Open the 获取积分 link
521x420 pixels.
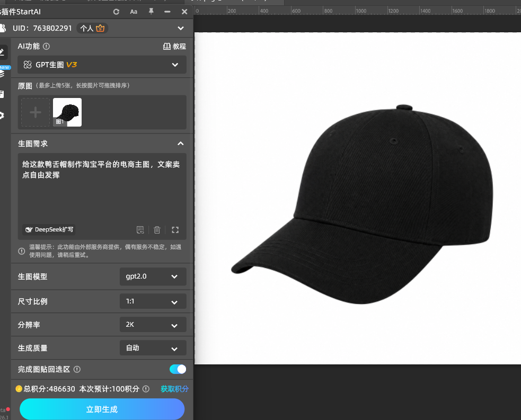[174, 389]
